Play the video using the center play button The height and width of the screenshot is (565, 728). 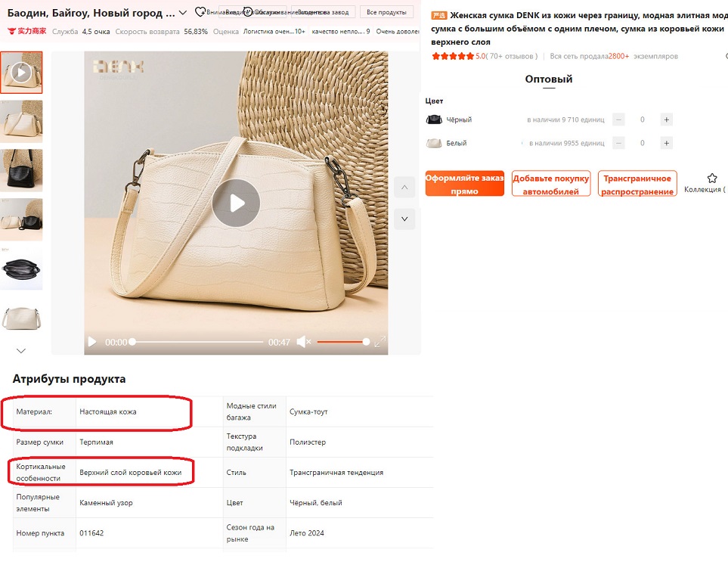236,203
